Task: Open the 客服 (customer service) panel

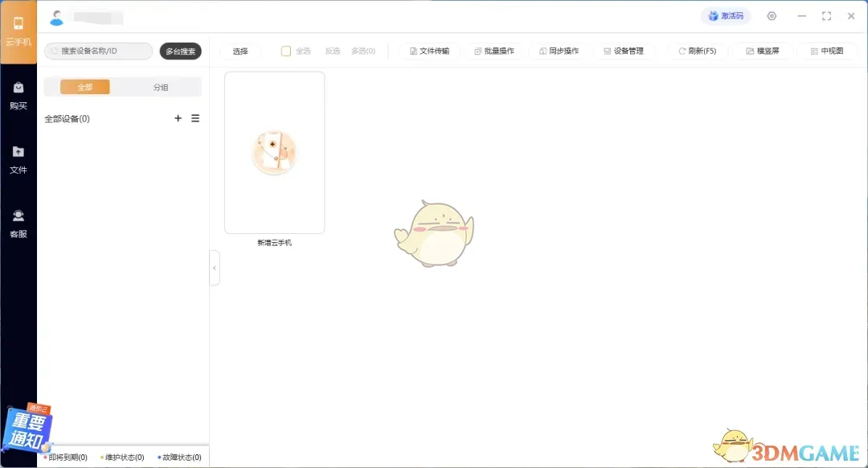Action: tap(18, 224)
